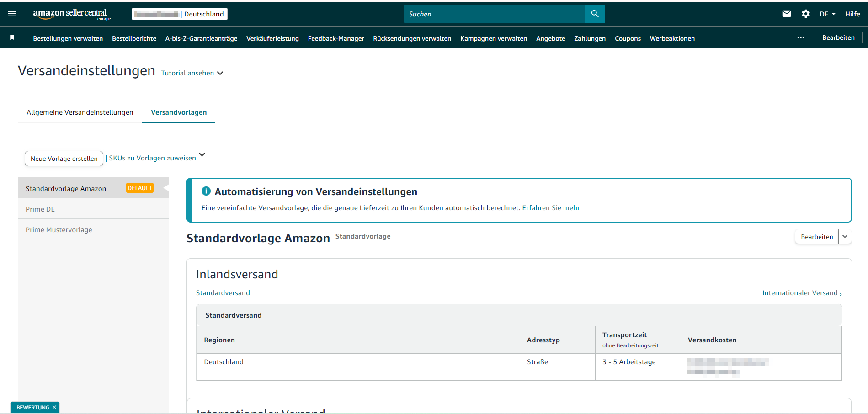Select the Prime Mustervorlage template

pyautogui.click(x=59, y=230)
